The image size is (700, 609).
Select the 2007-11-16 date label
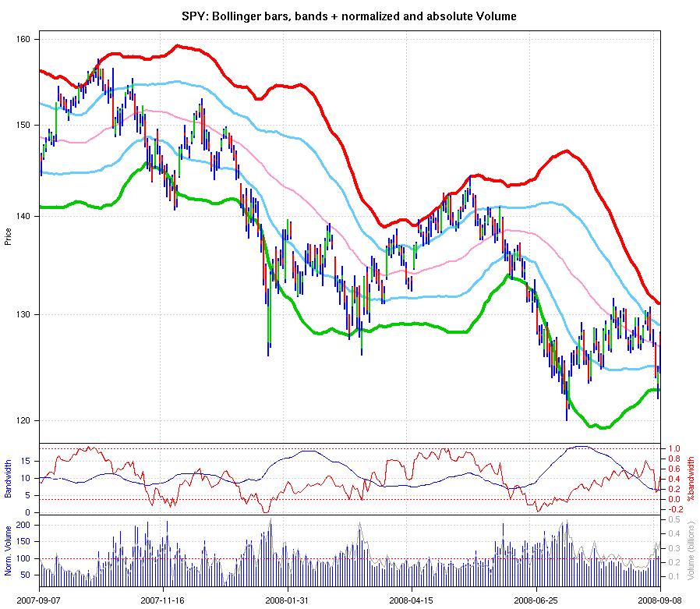[x=162, y=600]
